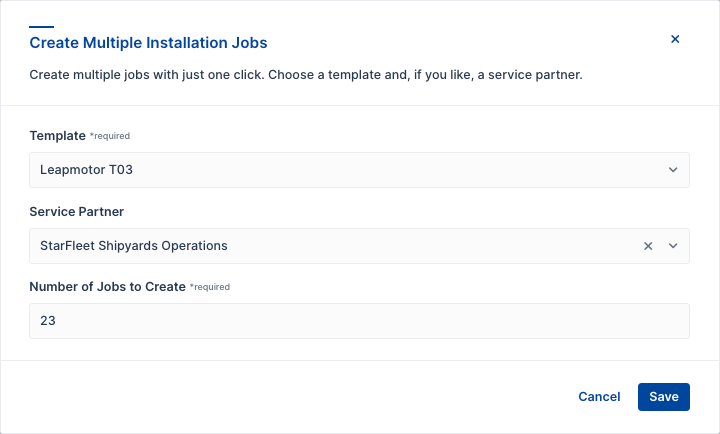This screenshot has height=434, width=720.
Task: Close the Create Multiple Installation Jobs dialog
Action: point(675,39)
